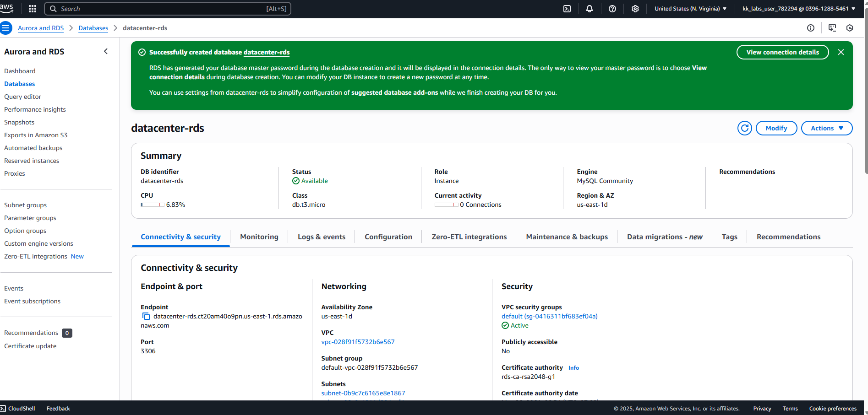Open Subnet groups in sidebar
The width and height of the screenshot is (868, 415).
(x=25, y=205)
